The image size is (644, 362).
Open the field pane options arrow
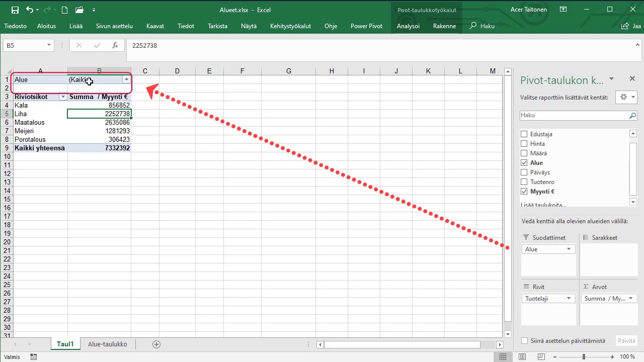click(x=611, y=79)
